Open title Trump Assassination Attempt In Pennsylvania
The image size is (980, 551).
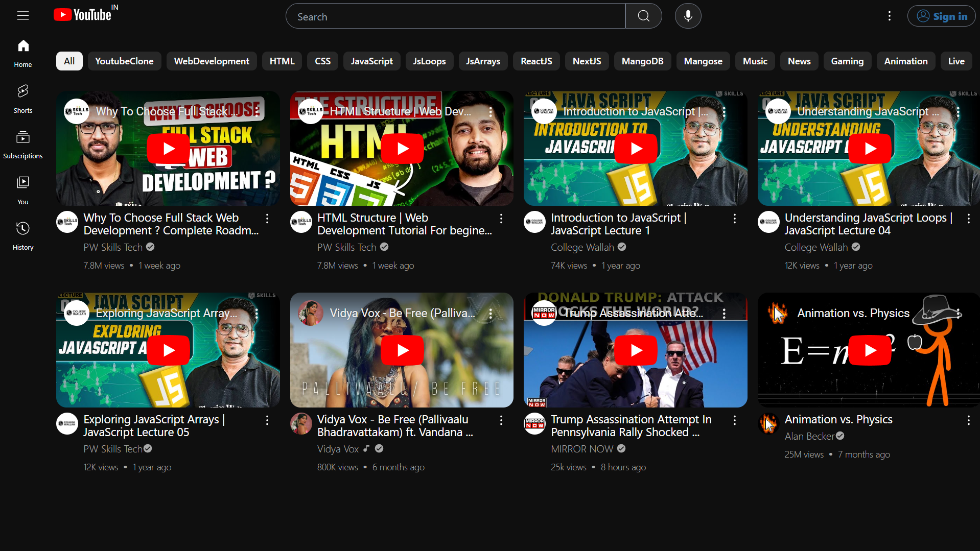(x=631, y=425)
